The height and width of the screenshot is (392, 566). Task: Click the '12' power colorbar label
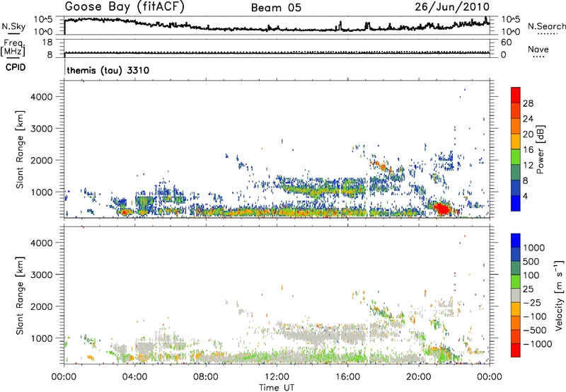(528, 166)
